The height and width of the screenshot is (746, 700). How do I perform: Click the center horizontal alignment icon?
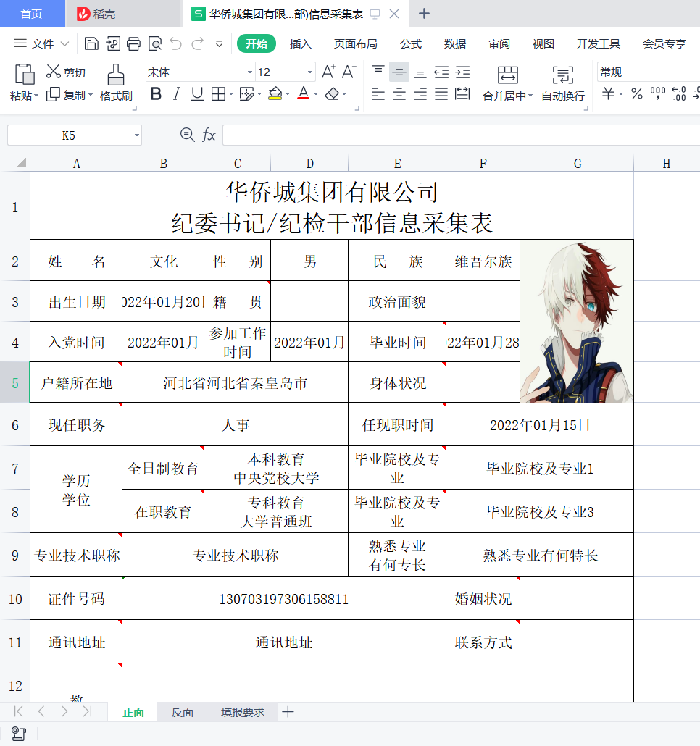pyautogui.click(x=399, y=94)
